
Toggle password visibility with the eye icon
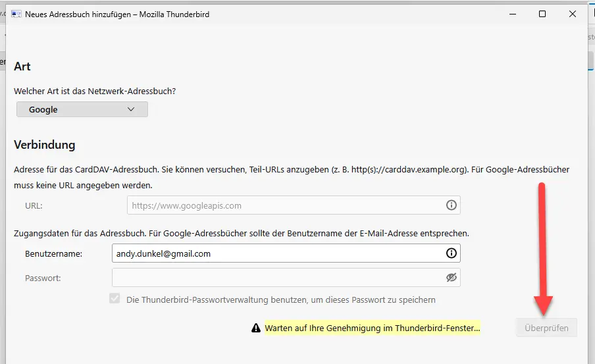click(x=451, y=278)
